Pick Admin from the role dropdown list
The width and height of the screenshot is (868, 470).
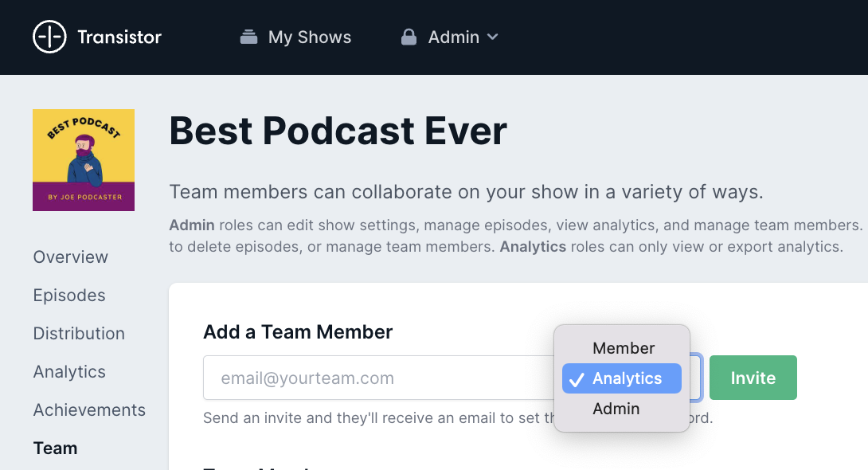(x=616, y=409)
